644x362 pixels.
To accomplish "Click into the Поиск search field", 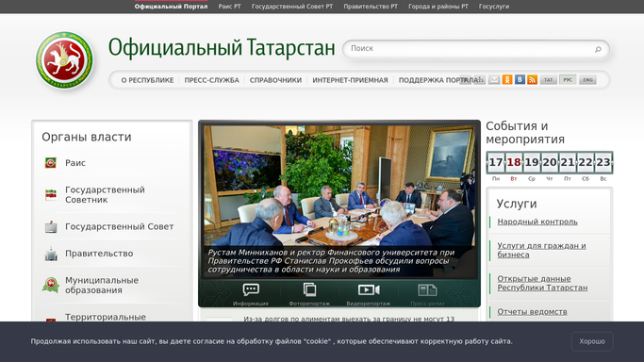I will (471, 49).
